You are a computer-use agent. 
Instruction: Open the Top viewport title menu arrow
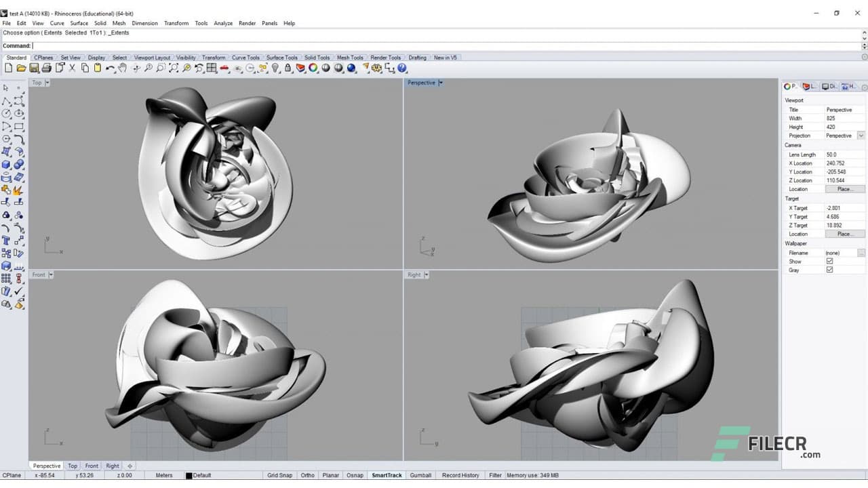[x=47, y=83]
